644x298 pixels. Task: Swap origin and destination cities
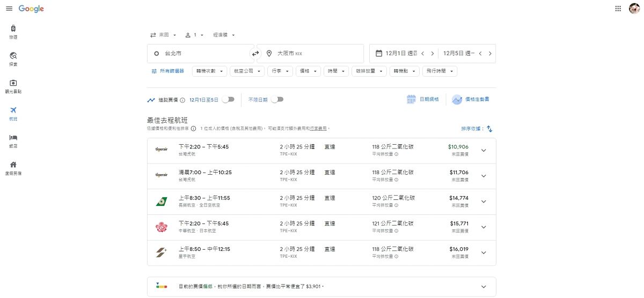click(x=255, y=54)
